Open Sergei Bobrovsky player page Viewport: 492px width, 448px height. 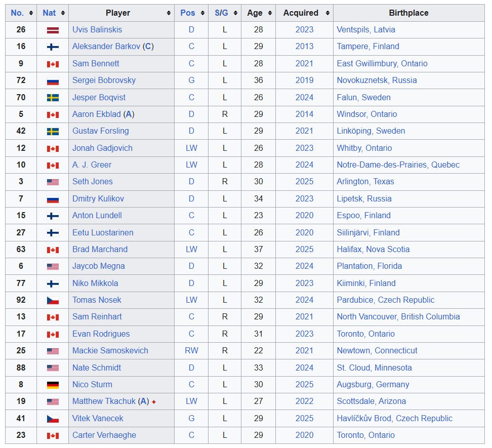(104, 80)
